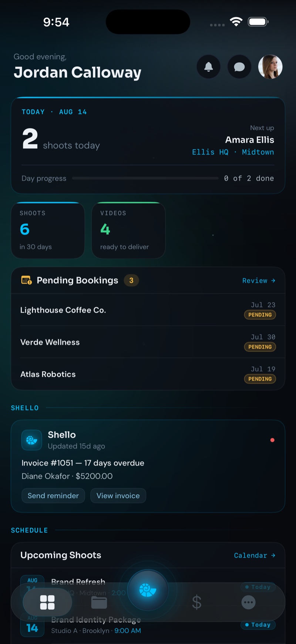Image resolution: width=296 pixels, height=644 pixels.
Task: Open the Calendar link in Upcoming Shoots
Action: click(x=255, y=555)
